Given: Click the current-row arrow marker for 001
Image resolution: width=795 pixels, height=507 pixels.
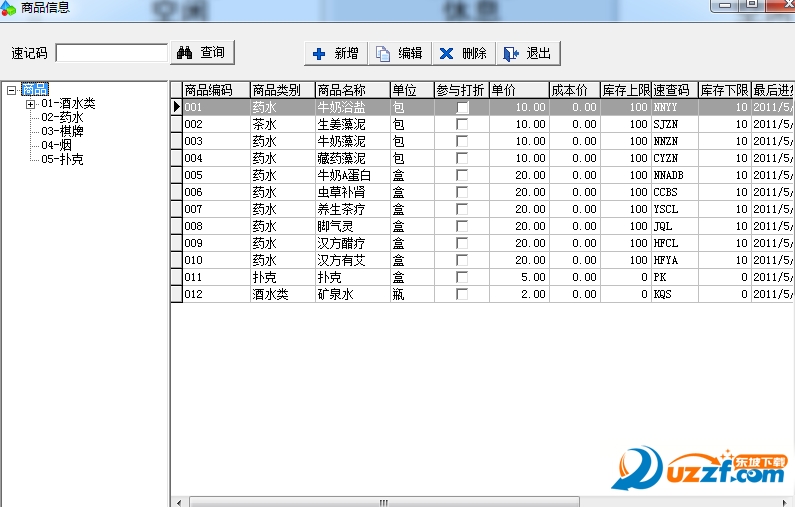Looking at the screenshot, I should coord(176,107).
